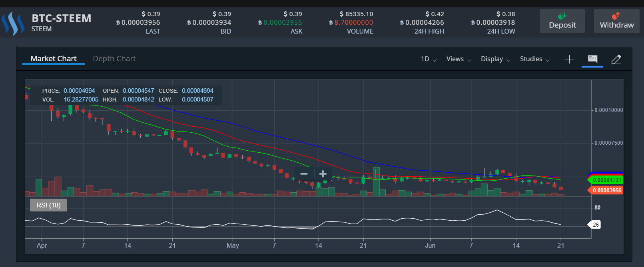Click the VOLUME value 8.70000000
Viewport: 644px width, 267px height.
(351, 23)
